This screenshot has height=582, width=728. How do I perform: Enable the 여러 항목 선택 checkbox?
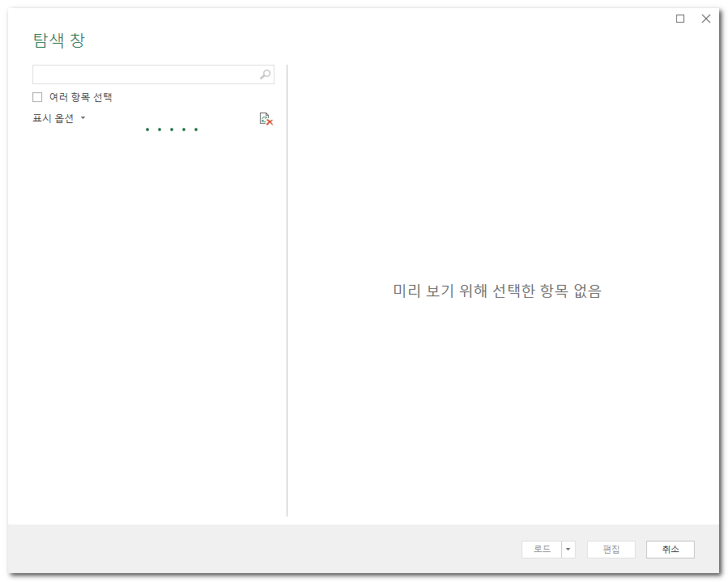pos(37,97)
